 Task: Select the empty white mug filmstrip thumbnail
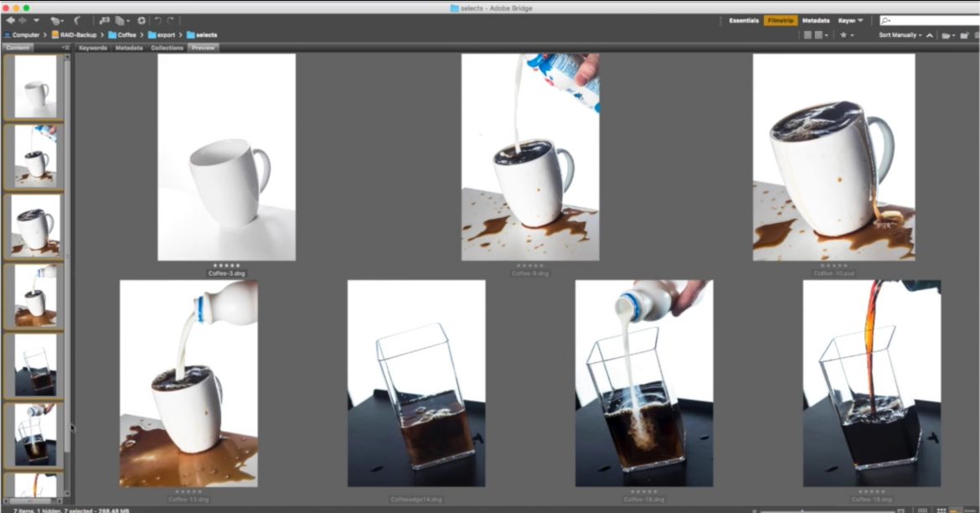tap(35, 86)
